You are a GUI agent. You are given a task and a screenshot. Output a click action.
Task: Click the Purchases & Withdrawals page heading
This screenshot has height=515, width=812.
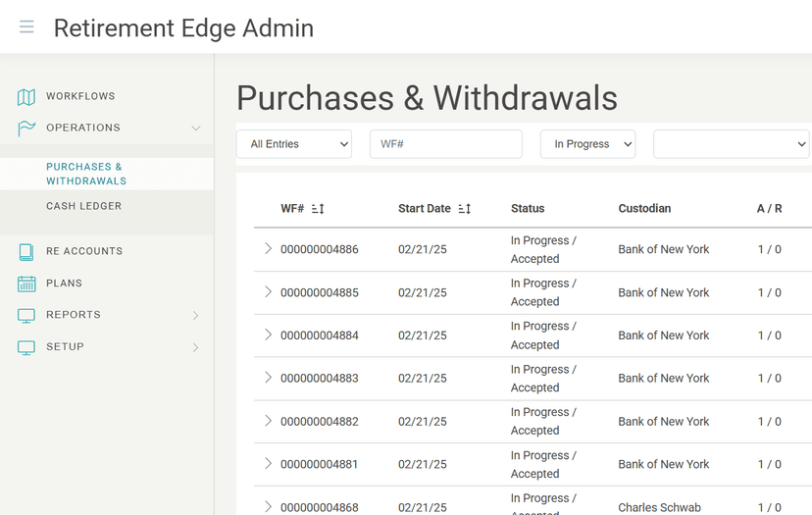pyautogui.click(x=428, y=98)
